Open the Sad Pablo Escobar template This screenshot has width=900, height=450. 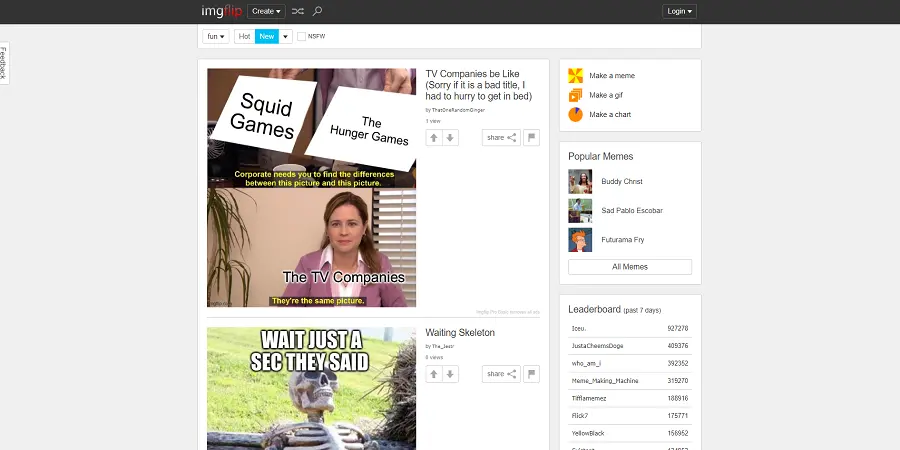580,211
